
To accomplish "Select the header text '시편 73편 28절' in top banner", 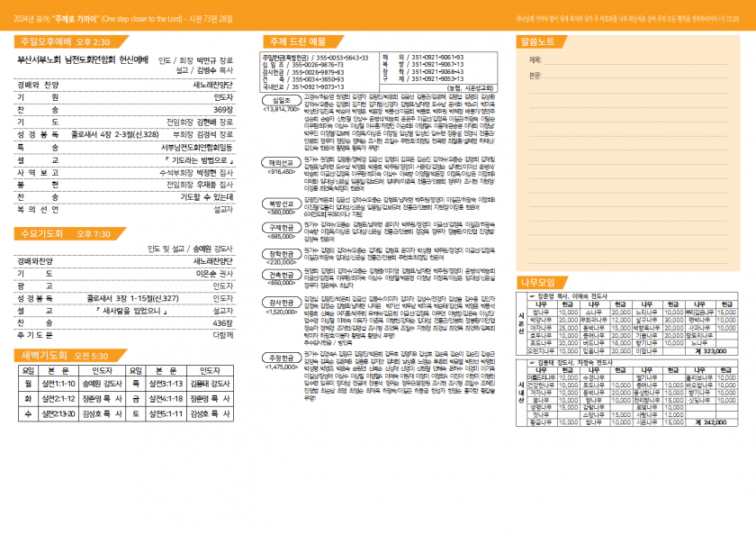I will (211, 19).
